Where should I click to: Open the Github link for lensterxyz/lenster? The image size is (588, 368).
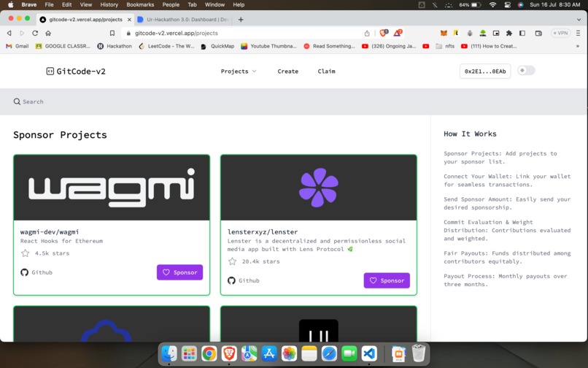coord(244,280)
